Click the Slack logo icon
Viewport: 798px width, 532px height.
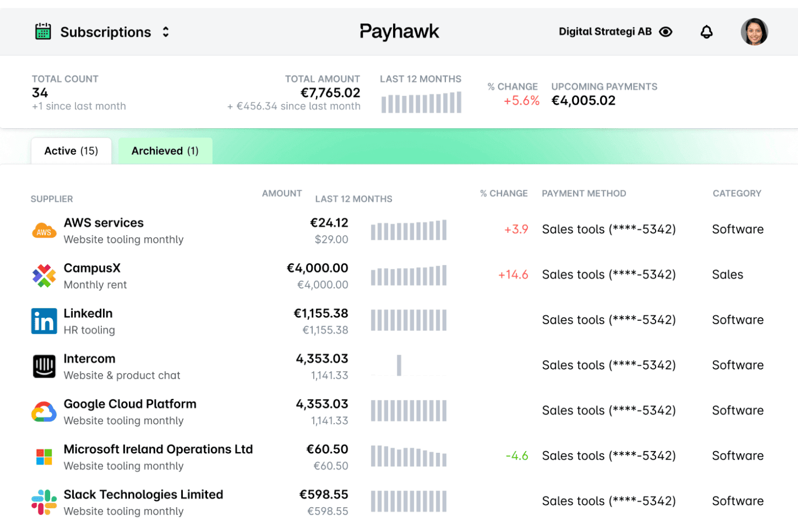[x=44, y=502]
